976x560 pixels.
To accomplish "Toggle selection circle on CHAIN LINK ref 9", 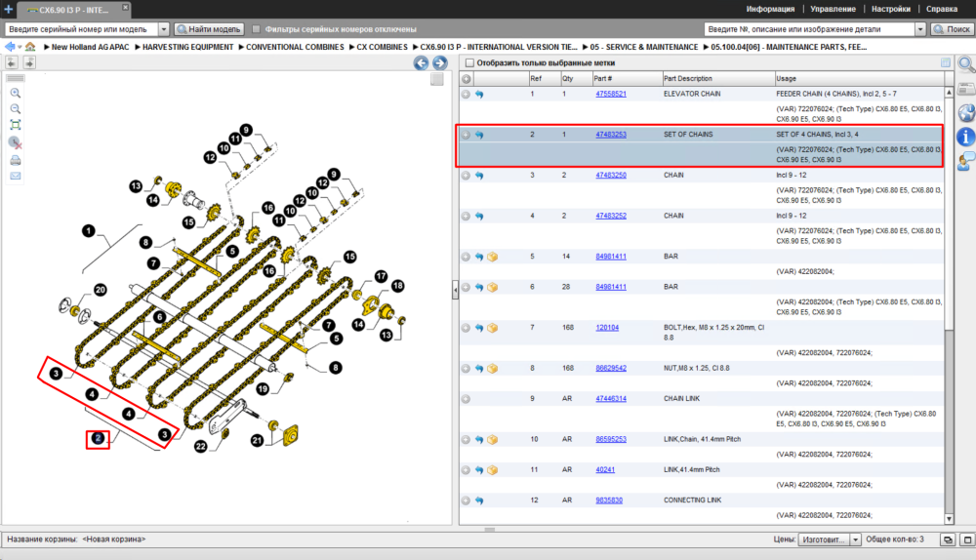I will click(x=466, y=399).
